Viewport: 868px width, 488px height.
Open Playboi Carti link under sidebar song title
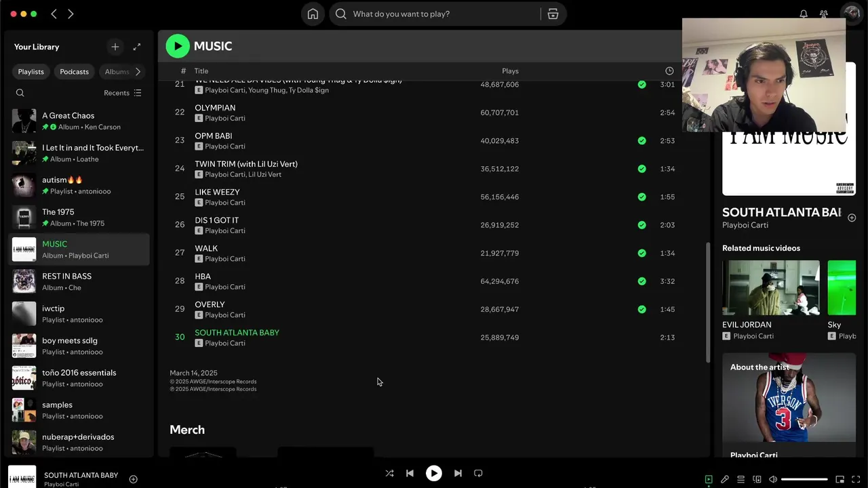pos(745,225)
